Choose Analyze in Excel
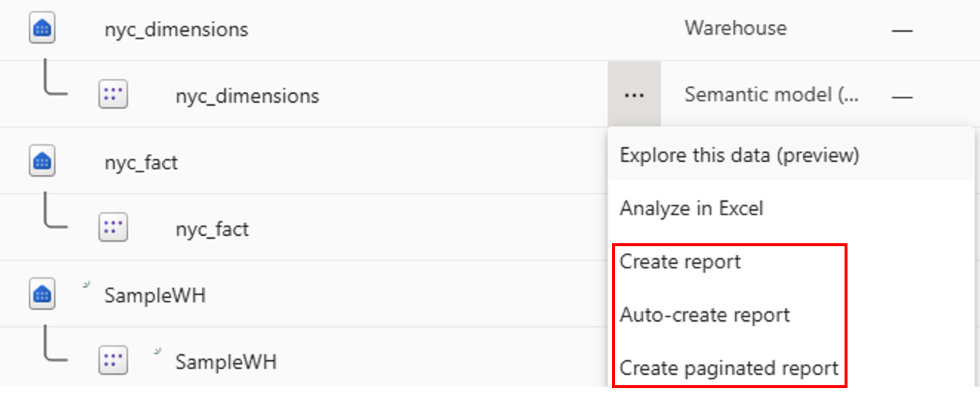The width and height of the screenshot is (980, 400). click(691, 209)
